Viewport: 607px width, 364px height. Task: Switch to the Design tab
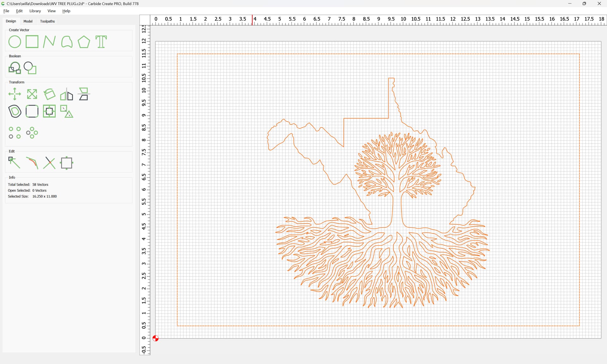coord(11,21)
